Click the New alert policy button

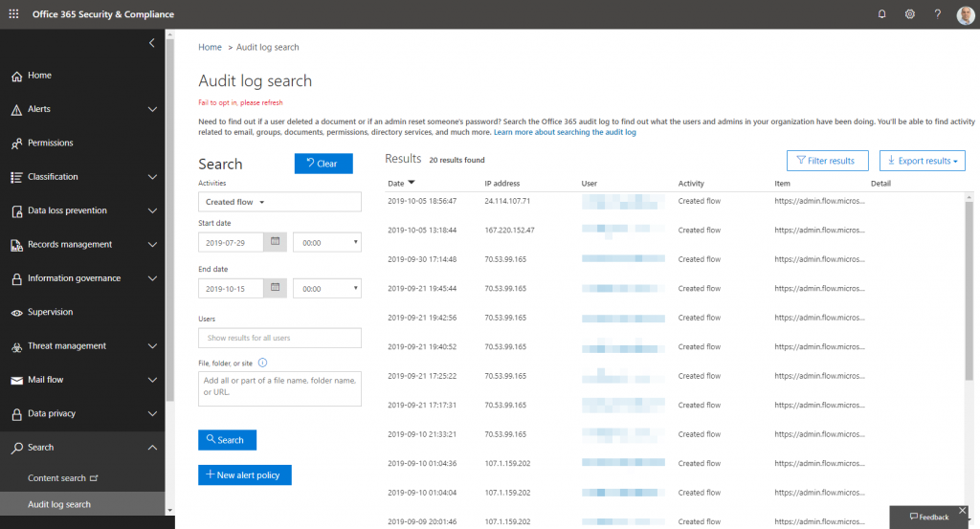244,475
